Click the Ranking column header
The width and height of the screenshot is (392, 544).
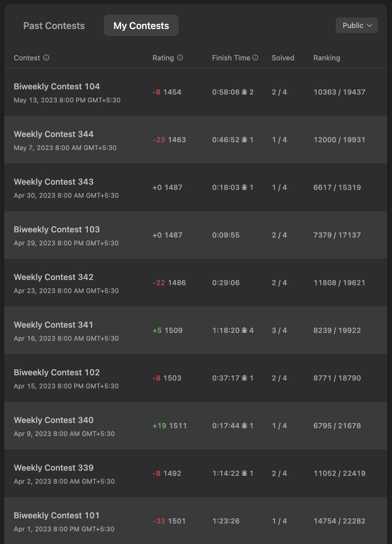[x=326, y=58]
